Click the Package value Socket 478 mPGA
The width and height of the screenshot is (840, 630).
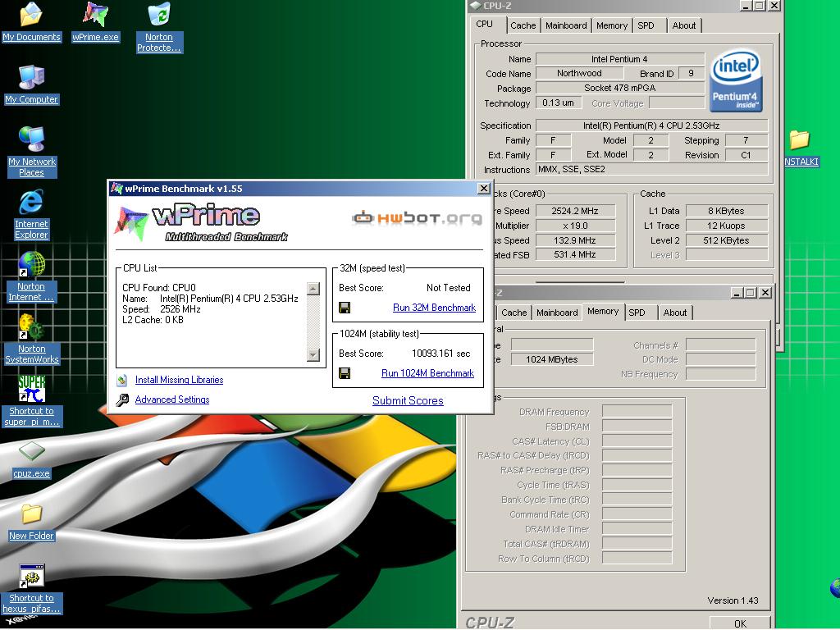point(620,88)
